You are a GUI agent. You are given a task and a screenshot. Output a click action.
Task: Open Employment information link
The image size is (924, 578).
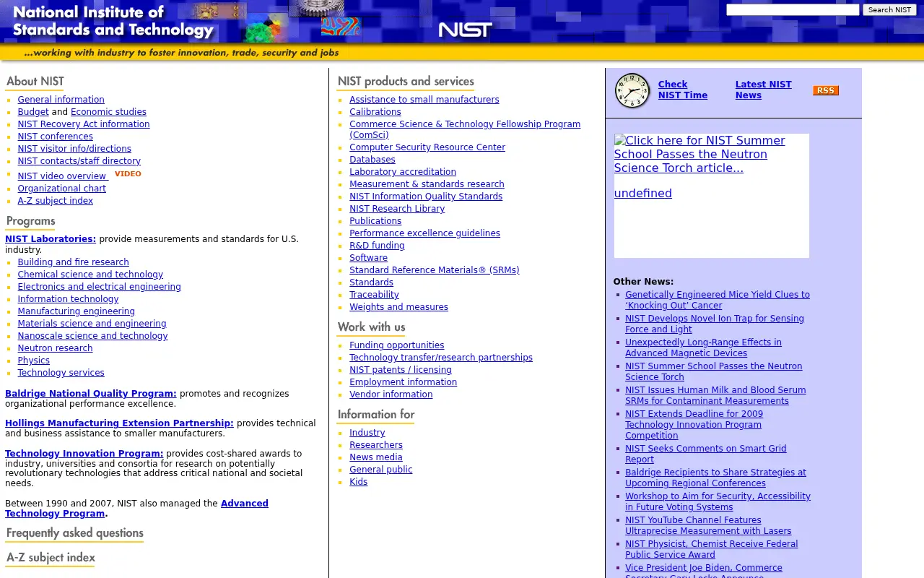pyautogui.click(x=404, y=382)
